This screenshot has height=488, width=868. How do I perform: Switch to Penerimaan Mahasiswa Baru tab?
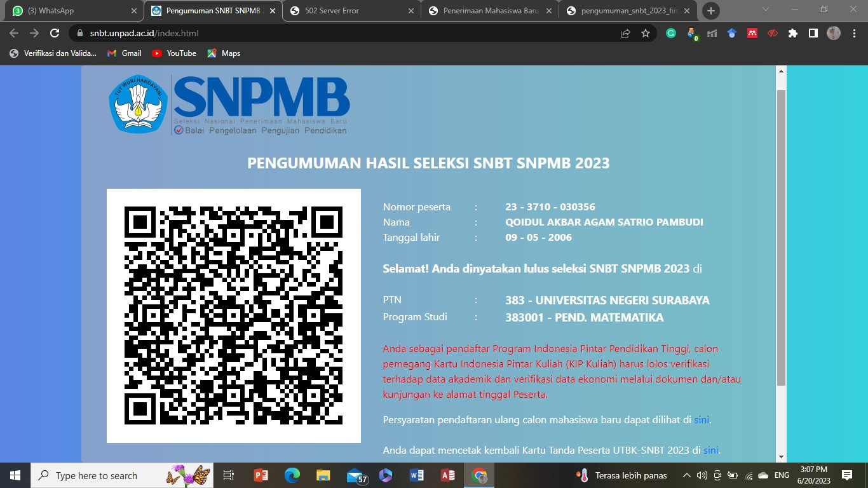490,11
